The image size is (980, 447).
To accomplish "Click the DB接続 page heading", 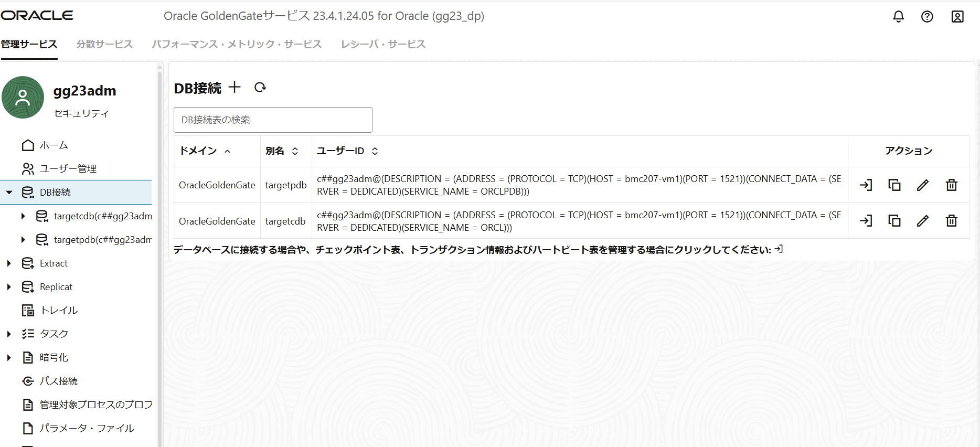I will click(198, 88).
